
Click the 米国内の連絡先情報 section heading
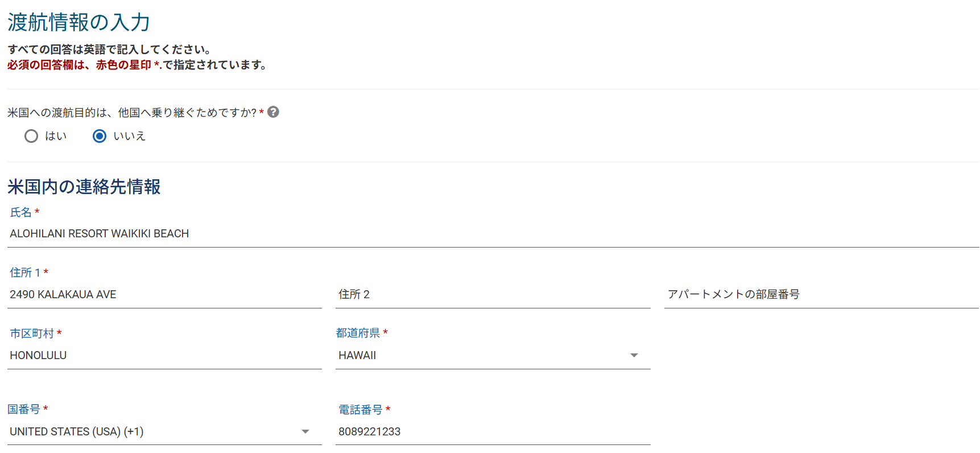coord(84,187)
